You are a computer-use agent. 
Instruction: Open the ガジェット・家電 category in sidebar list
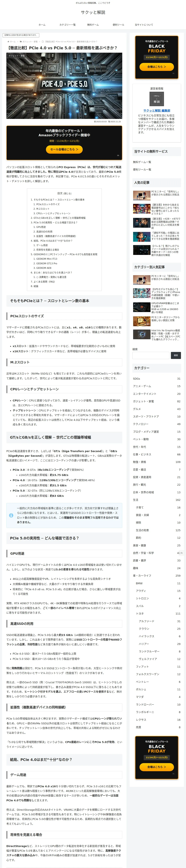(x=157, y=401)
